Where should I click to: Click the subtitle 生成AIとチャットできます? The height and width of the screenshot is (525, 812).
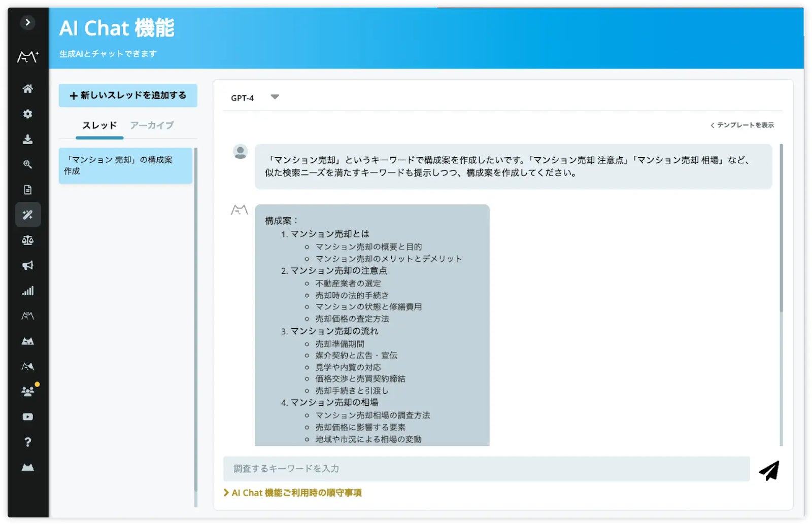(108, 54)
